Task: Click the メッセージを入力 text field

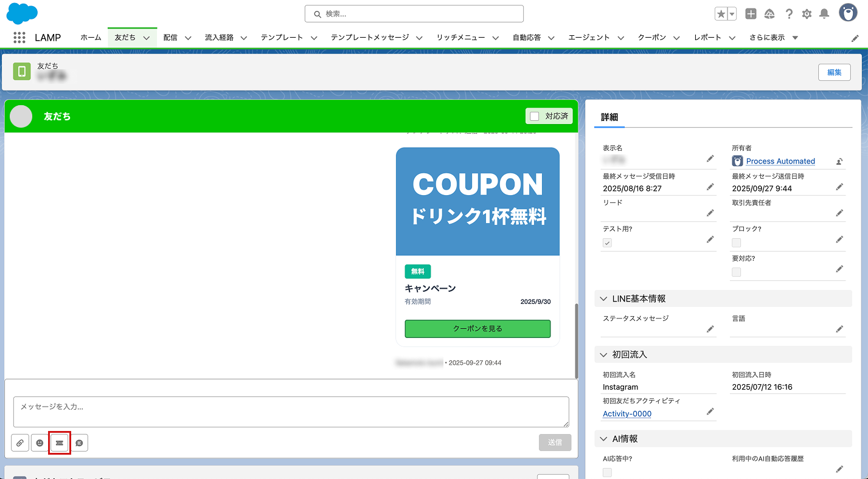Action: [x=291, y=412]
